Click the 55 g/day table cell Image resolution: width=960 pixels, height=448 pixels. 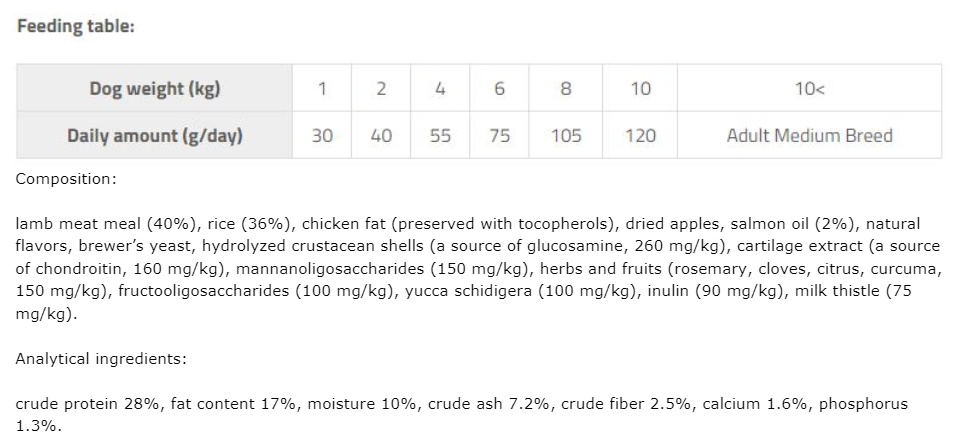click(x=440, y=135)
